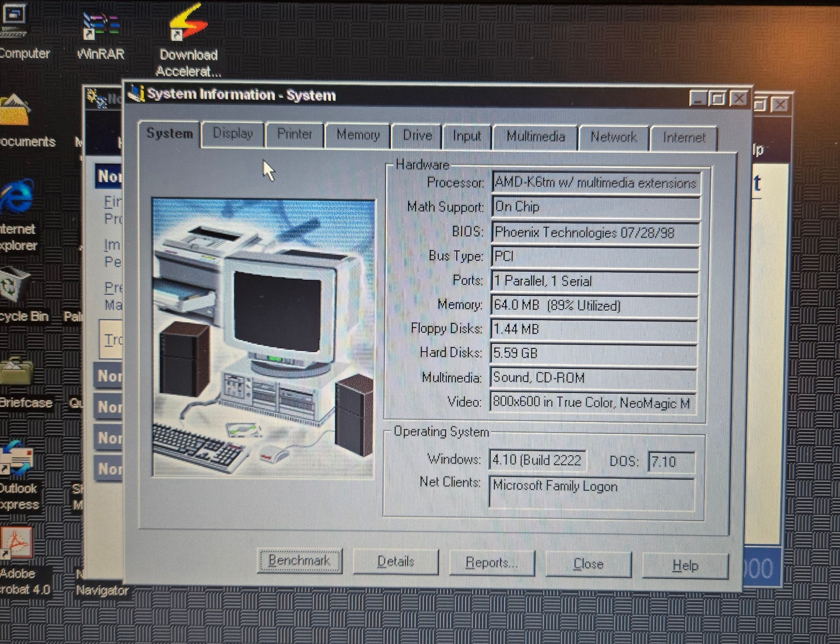Click the 'Hardware' group label
This screenshot has width=840, height=644.
coord(422,165)
